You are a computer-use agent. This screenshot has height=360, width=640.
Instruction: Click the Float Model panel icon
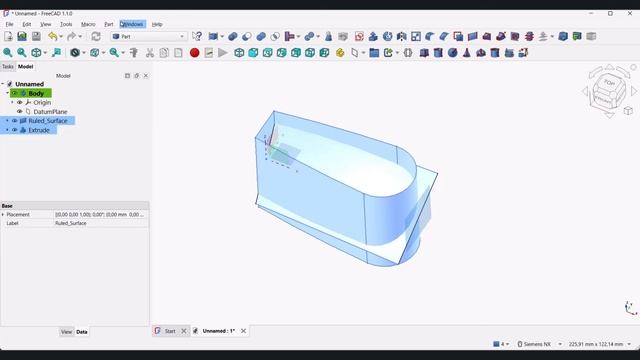137,76
